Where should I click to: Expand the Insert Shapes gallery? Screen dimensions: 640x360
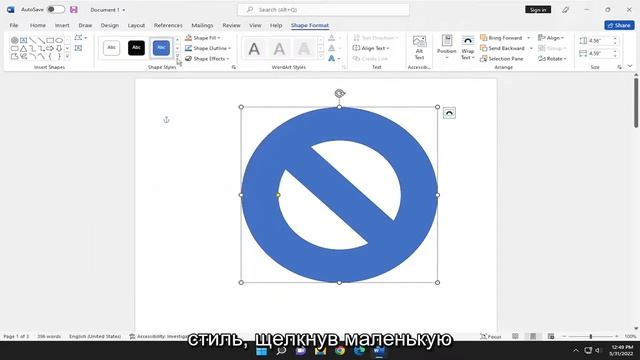[68, 56]
